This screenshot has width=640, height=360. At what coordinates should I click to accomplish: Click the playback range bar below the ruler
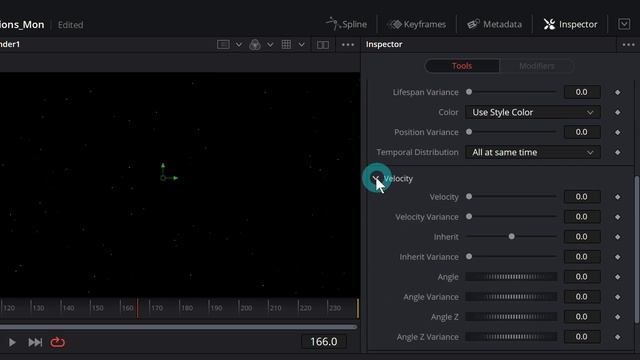(x=178, y=327)
